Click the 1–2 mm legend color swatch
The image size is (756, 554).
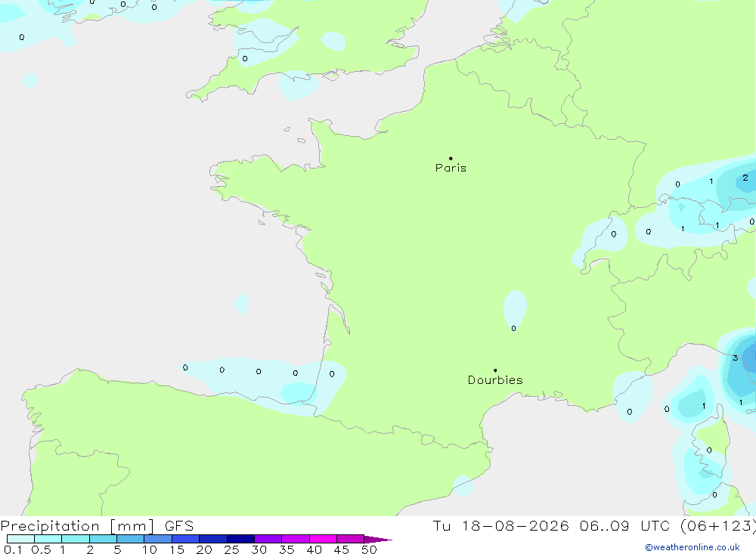point(76,539)
